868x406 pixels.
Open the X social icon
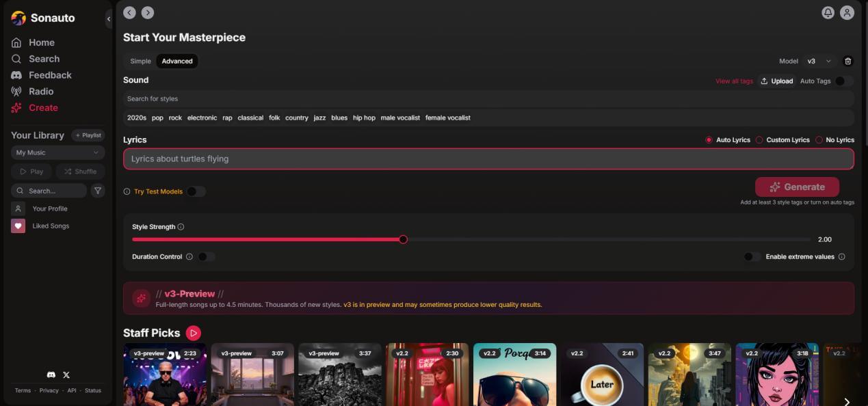(x=66, y=375)
